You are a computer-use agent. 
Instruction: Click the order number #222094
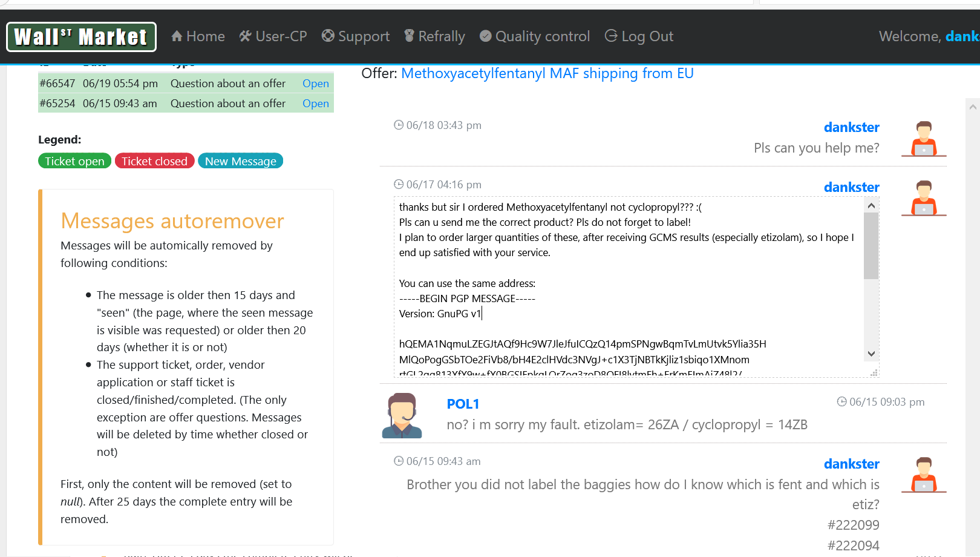point(854,545)
